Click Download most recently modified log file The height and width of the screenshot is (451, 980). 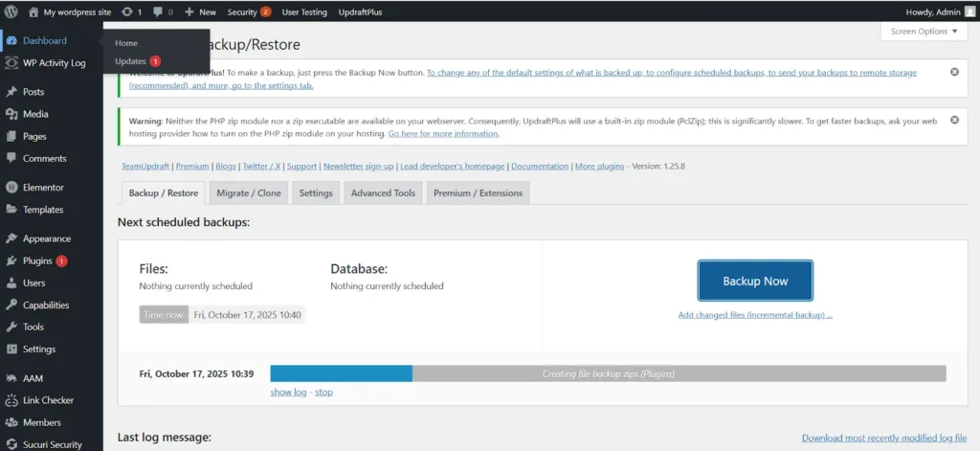(x=884, y=438)
